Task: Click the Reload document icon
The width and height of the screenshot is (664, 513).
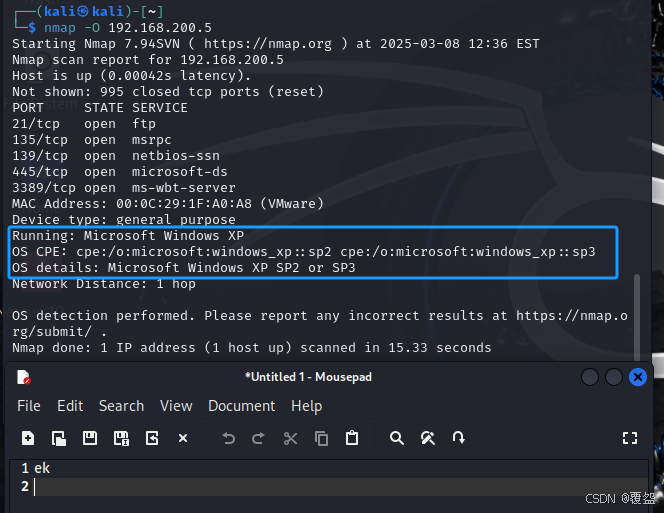Action: coord(152,438)
